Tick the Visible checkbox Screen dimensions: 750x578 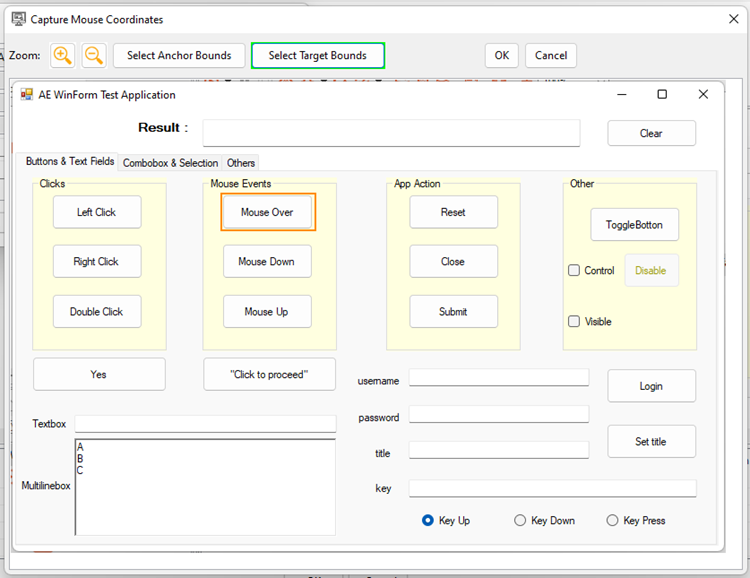pyautogui.click(x=574, y=322)
